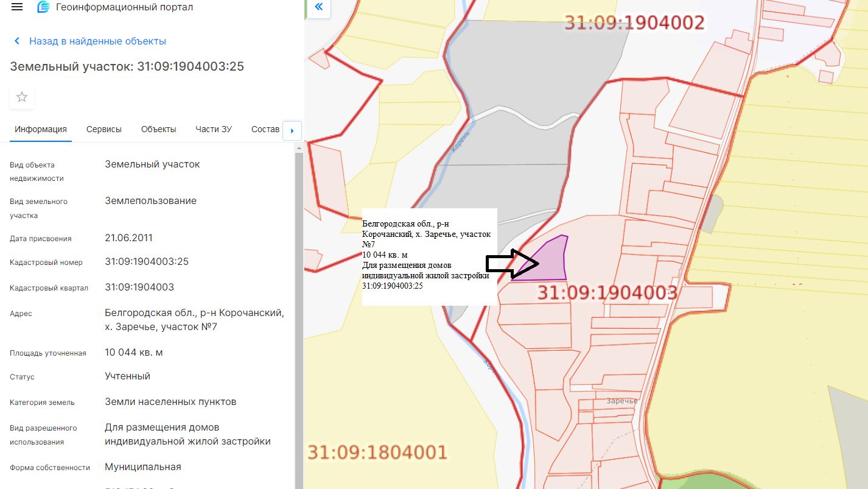The width and height of the screenshot is (868, 489).
Task: Click the value 'Земли населенных пунктов'
Action: [x=170, y=402]
